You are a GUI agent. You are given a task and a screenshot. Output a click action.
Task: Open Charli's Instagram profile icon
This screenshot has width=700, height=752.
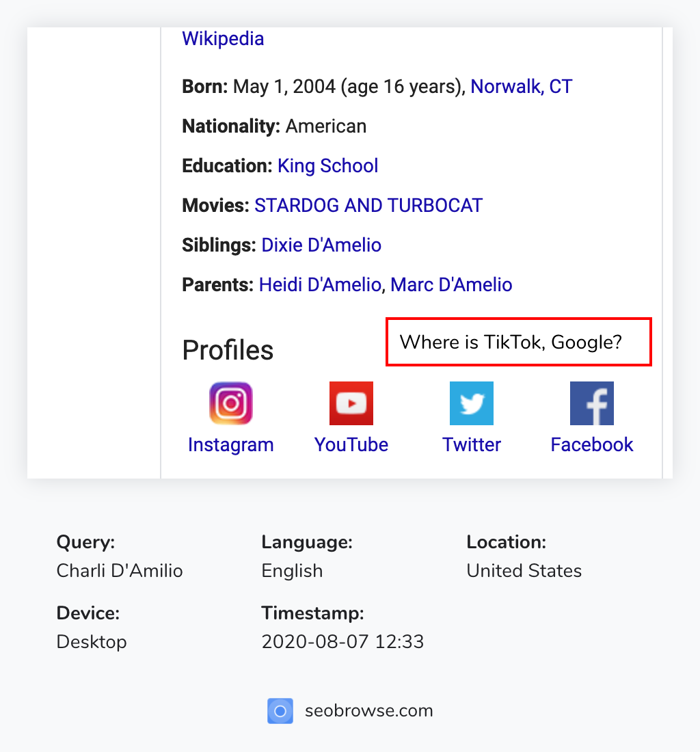(x=230, y=403)
